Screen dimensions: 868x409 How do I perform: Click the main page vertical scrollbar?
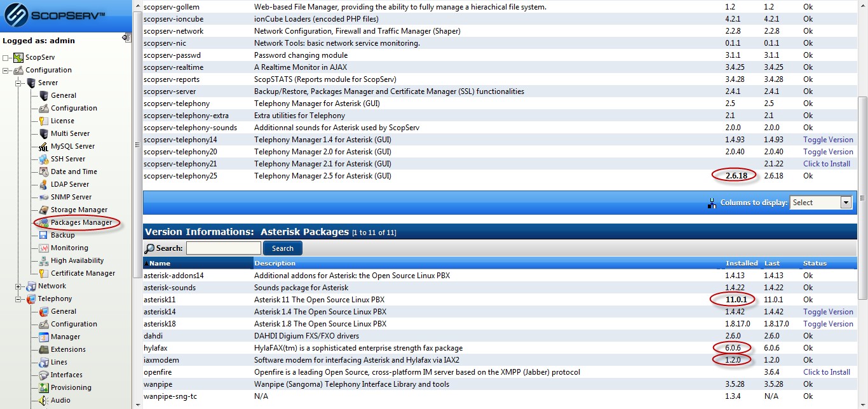pyautogui.click(x=862, y=197)
